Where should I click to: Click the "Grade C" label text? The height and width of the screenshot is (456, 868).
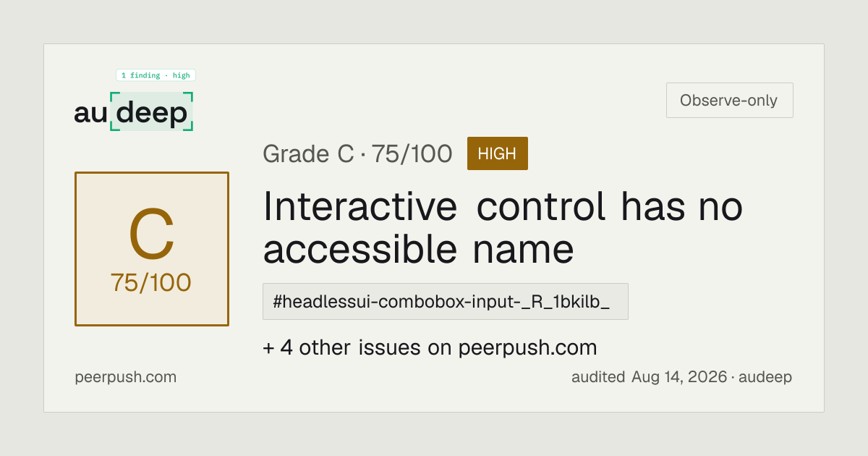(x=308, y=153)
